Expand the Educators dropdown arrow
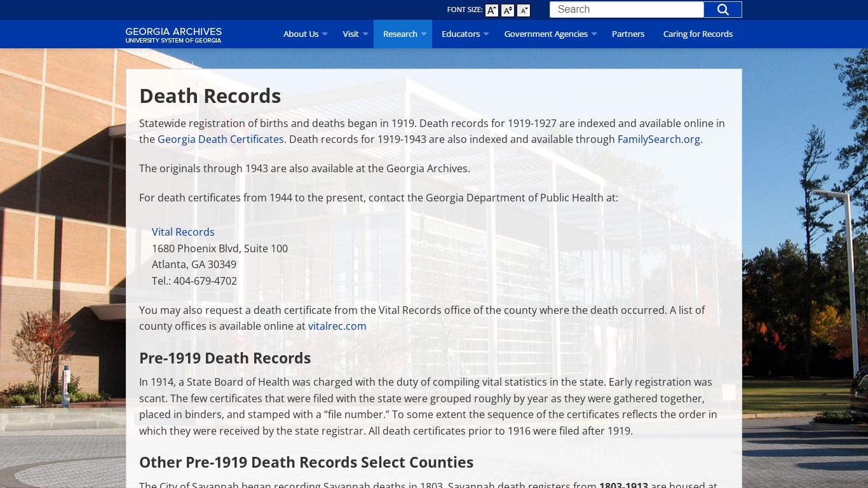Image resolution: width=868 pixels, height=488 pixels. pos(486,34)
